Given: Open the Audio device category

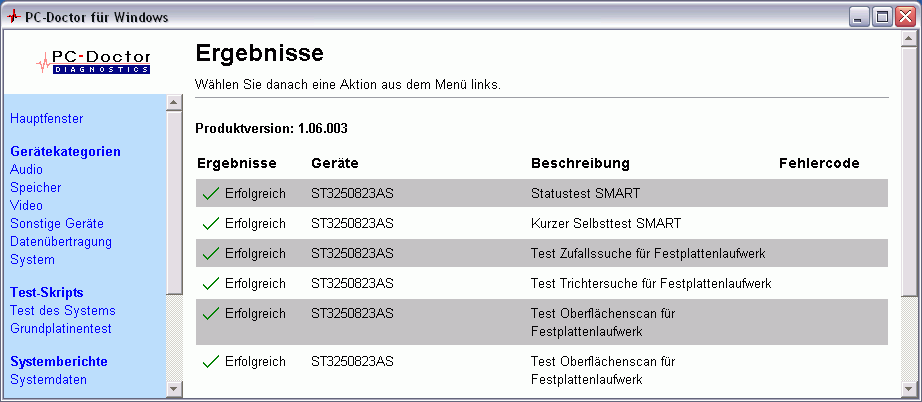Looking at the screenshot, I should coord(26,170).
